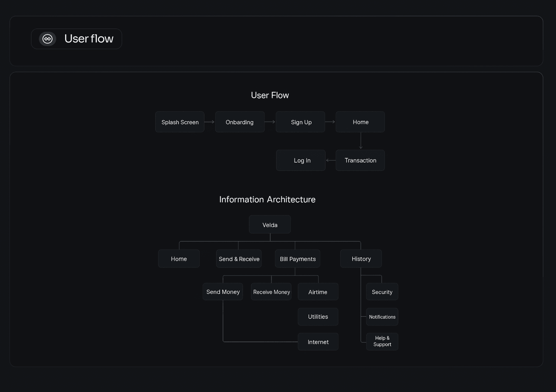Click the Transaction flow node
Image resolution: width=556 pixels, height=392 pixels.
(360, 160)
